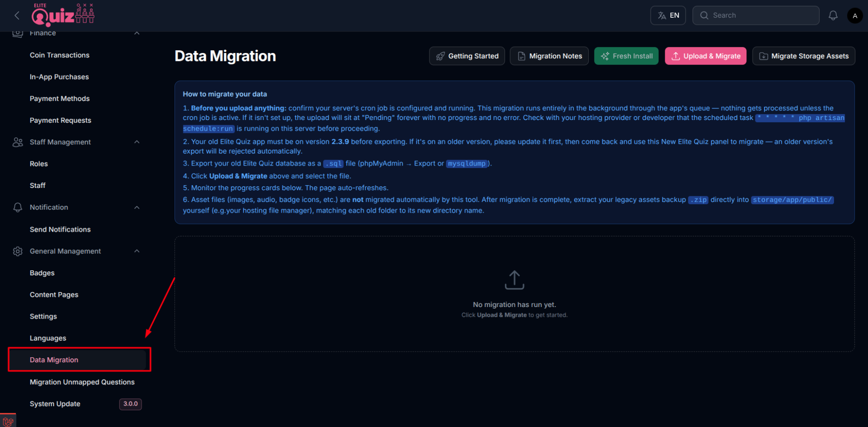
Task: Click Migrate Storage Assets button
Action: pos(804,56)
